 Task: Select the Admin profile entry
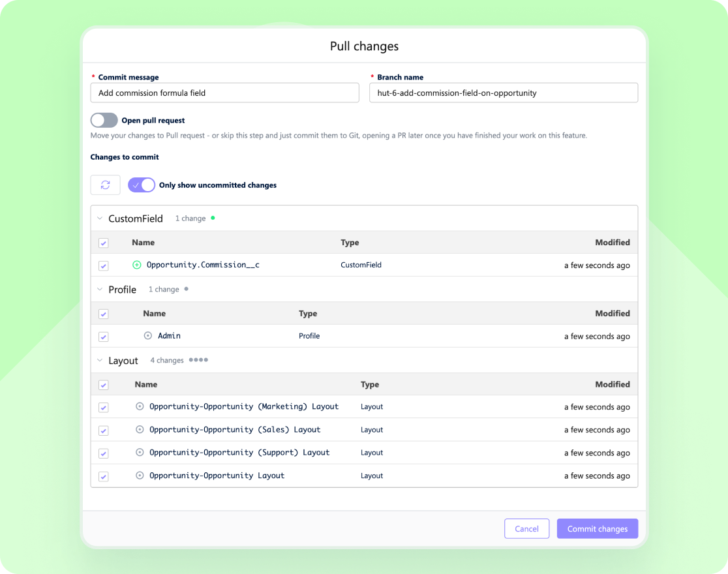tap(169, 336)
